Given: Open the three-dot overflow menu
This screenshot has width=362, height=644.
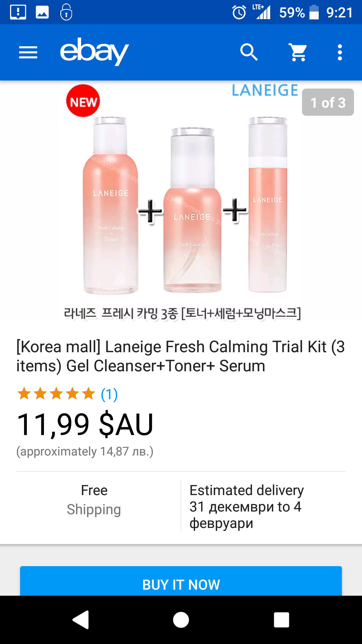Looking at the screenshot, I should pos(340,53).
